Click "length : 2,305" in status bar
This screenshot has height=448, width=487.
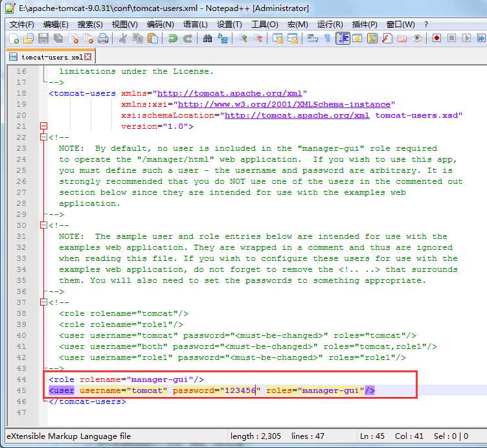point(256,436)
